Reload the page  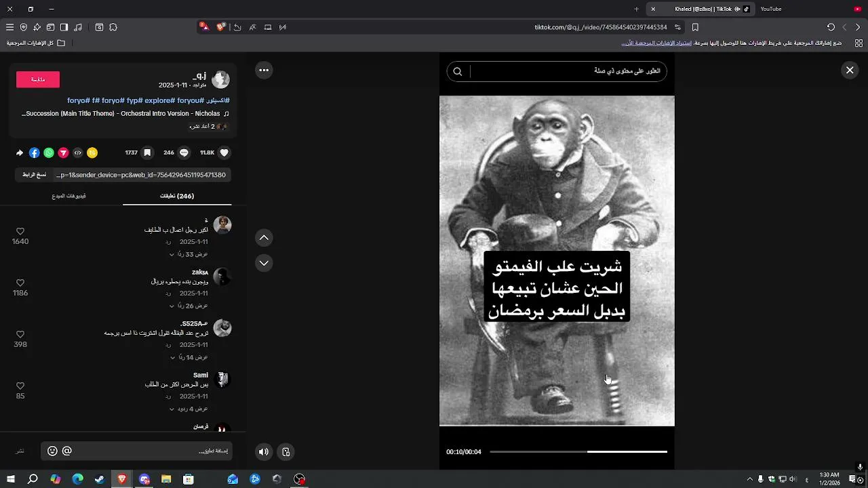point(831,27)
